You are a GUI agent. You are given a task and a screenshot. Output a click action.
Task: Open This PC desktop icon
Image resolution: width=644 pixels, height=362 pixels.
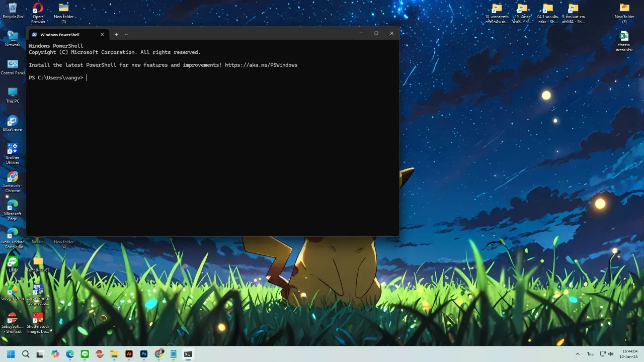click(13, 95)
